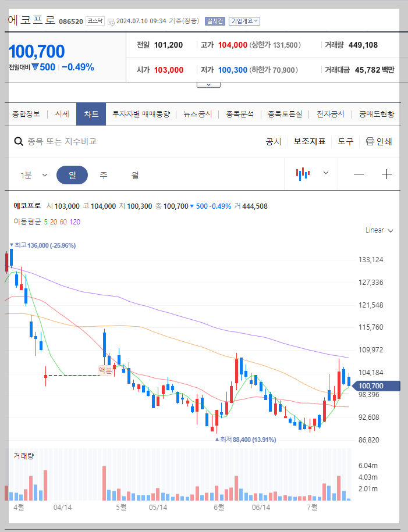
Task: Open the 뉴스공시 tab
Action: coord(197,114)
